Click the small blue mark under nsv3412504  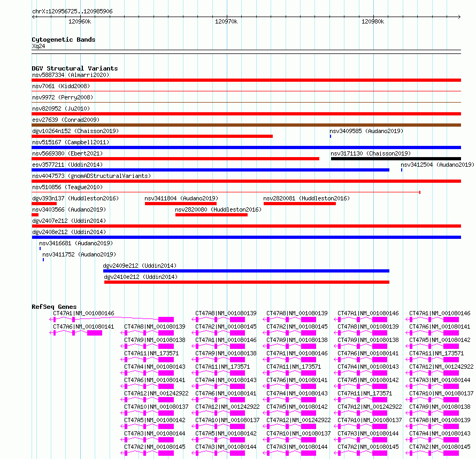coord(402,170)
